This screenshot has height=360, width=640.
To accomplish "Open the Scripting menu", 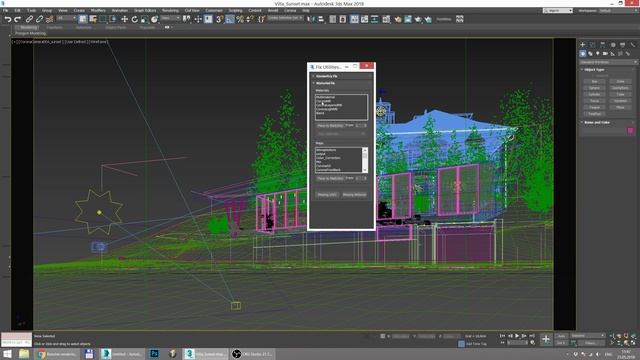I will 235,10.
